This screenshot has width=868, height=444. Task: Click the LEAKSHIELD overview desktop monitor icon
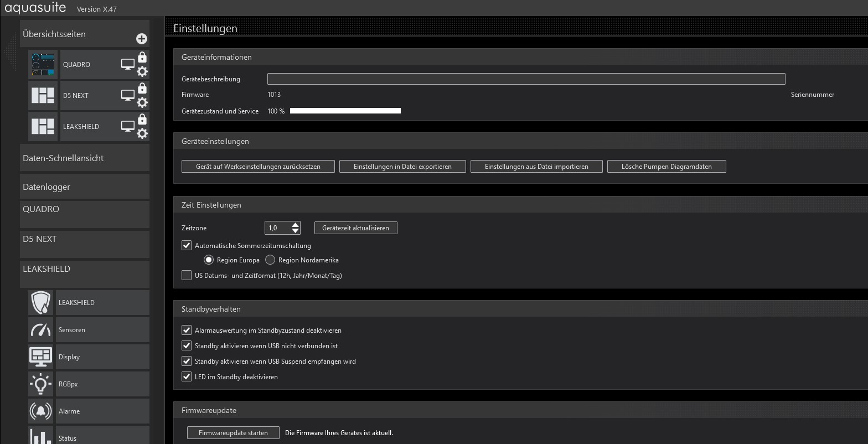pyautogui.click(x=128, y=127)
